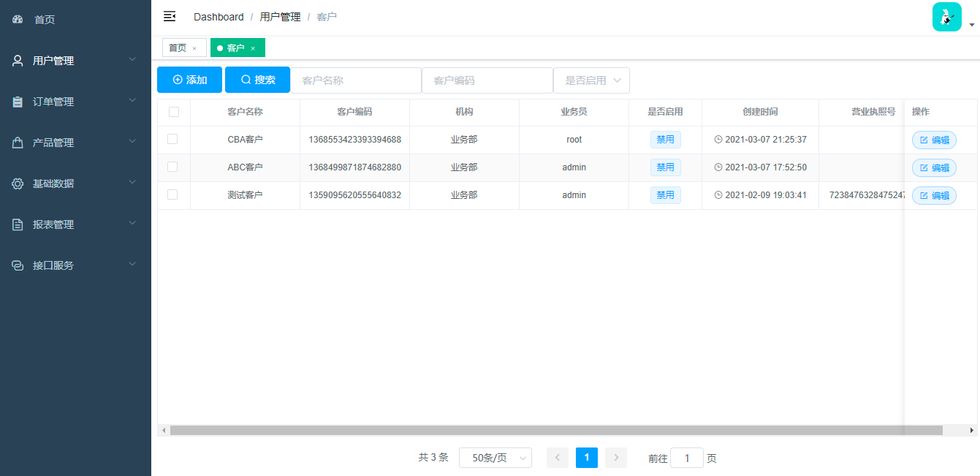Click clock icon in CBA客户 row
This screenshot has width=980, height=476.
(x=718, y=140)
